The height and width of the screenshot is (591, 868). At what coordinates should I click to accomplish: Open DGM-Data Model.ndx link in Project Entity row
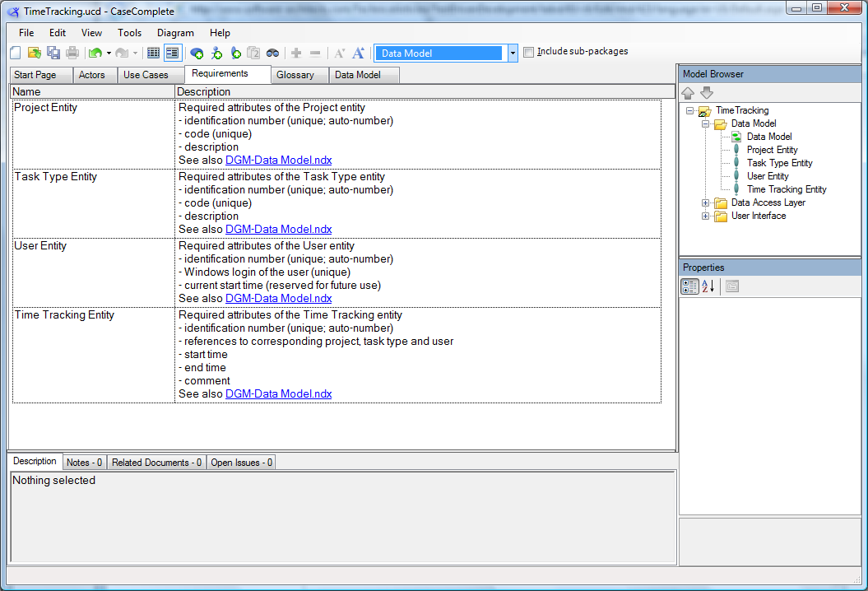pos(278,160)
